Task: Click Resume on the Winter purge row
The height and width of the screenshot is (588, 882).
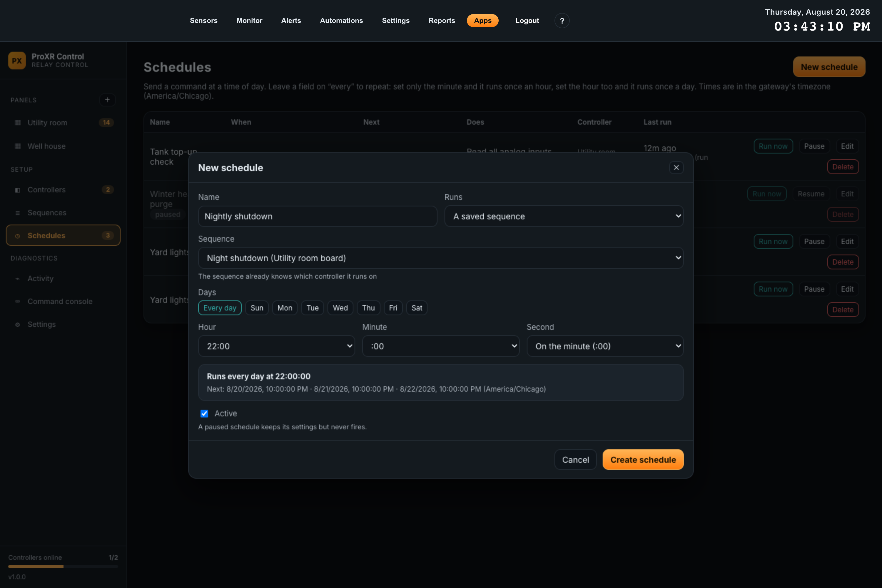Action: [x=811, y=194]
